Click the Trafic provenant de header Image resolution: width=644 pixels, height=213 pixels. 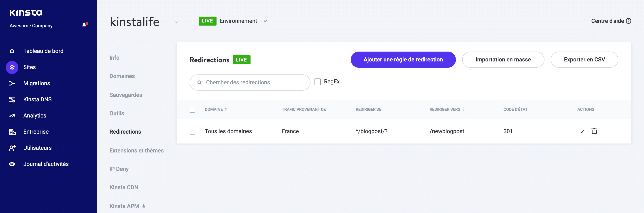[304, 109]
